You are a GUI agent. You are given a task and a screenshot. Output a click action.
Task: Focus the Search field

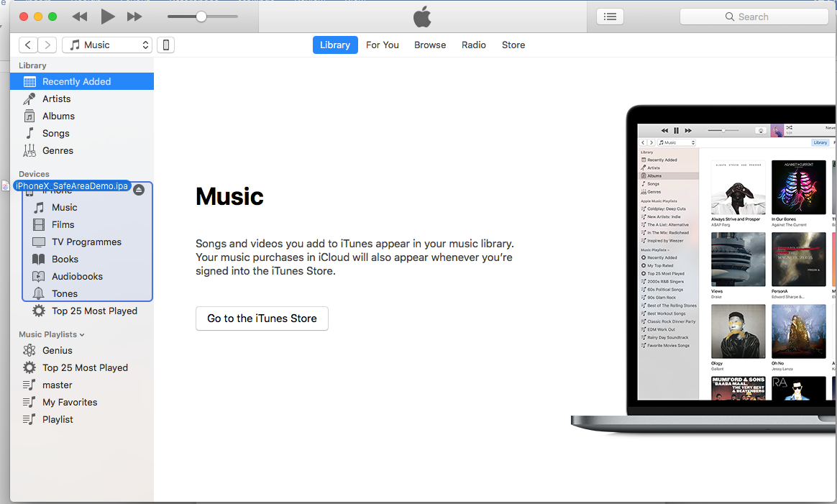click(754, 17)
